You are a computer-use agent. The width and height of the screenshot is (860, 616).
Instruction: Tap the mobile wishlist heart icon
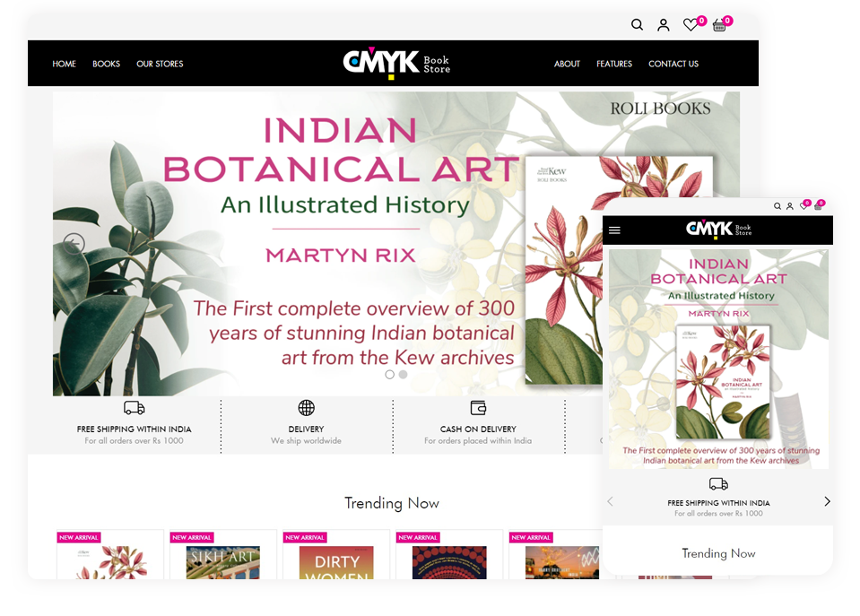[804, 206]
